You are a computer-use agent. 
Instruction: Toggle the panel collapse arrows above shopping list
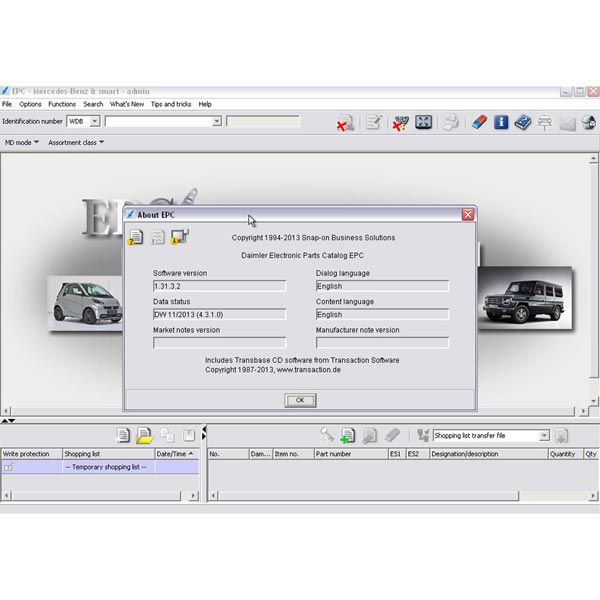(x=8, y=421)
